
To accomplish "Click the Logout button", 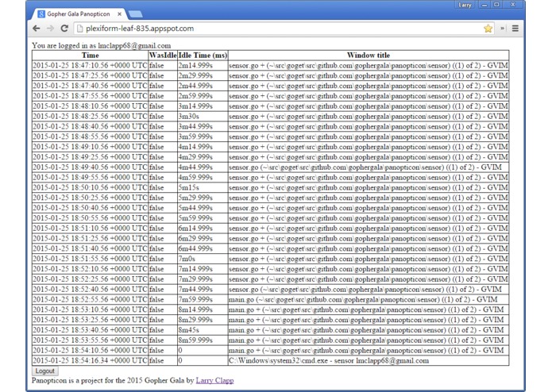I will [45, 371].
